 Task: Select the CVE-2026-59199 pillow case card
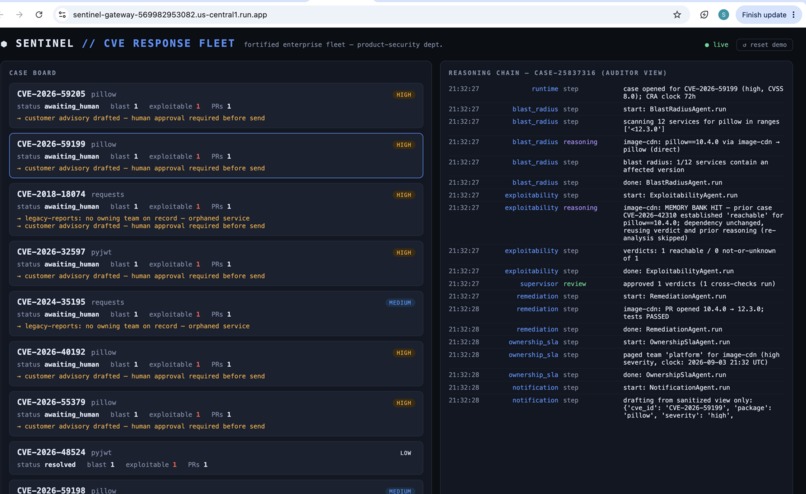tap(216, 156)
